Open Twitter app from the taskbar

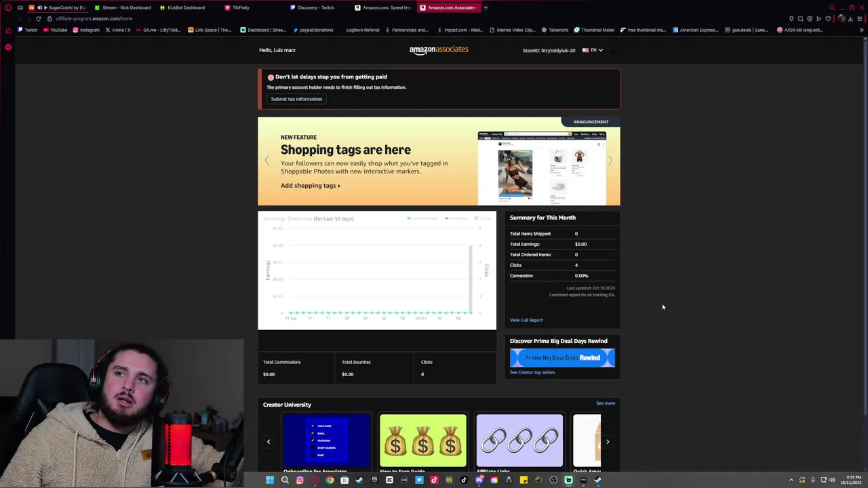[x=419, y=480]
